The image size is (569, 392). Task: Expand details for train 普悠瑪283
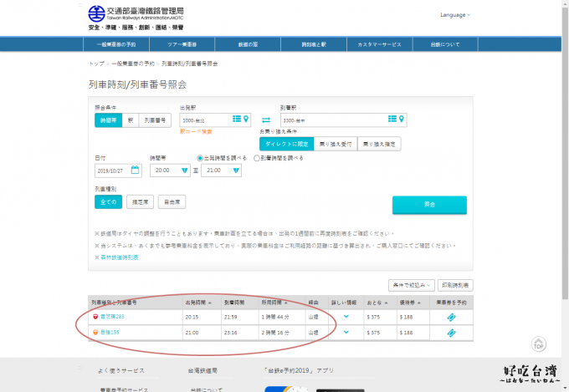(346, 317)
